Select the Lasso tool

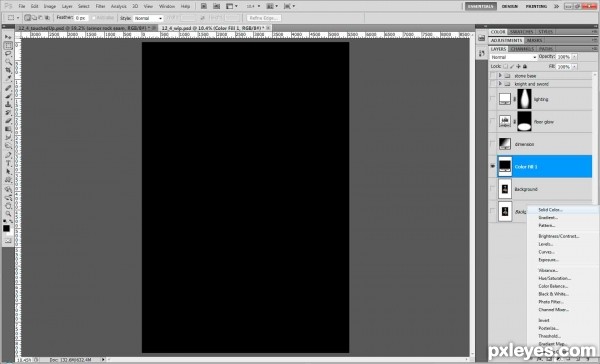(8, 54)
